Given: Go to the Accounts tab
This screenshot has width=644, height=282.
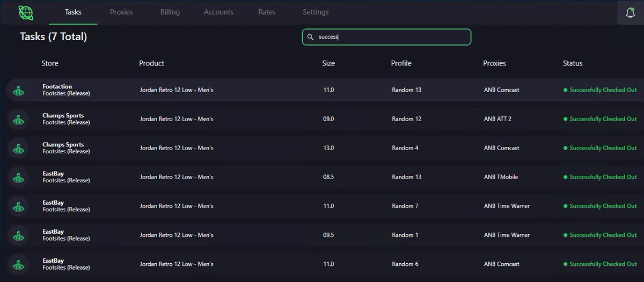Looking at the screenshot, I should (x=218, y=12).
